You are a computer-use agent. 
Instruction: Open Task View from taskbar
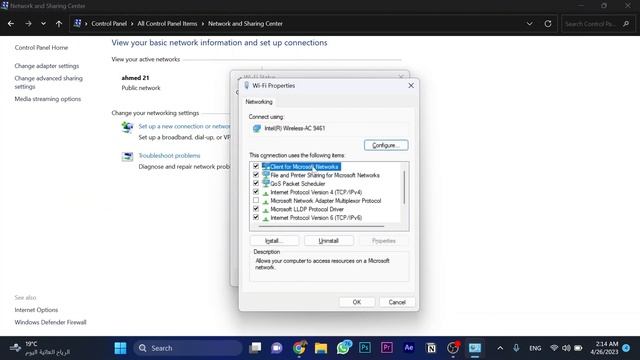(x=255, y=348)
